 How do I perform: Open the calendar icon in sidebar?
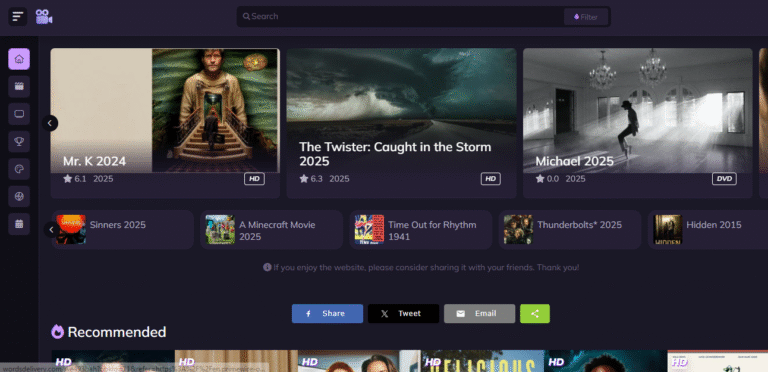coord(19,224)
